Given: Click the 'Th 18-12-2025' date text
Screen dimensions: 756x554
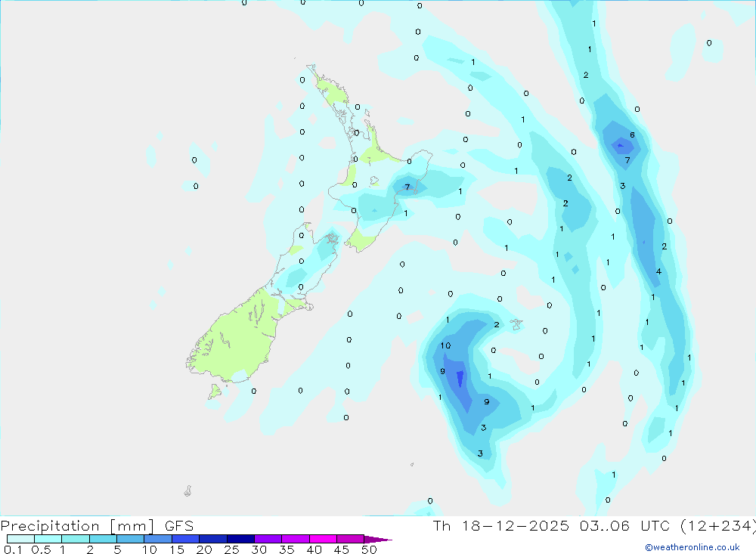Looking at the screenshot, I should pos(501,526).
